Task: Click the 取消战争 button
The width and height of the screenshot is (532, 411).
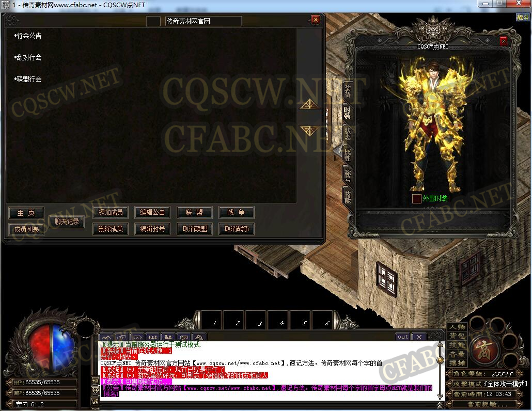Action: pyautogui.click(x=237, y=229)
